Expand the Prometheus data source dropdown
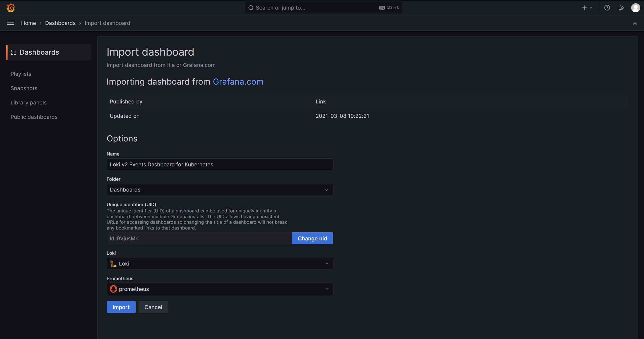This screenshot has height=339, width=644. click(x=220, y=289)
